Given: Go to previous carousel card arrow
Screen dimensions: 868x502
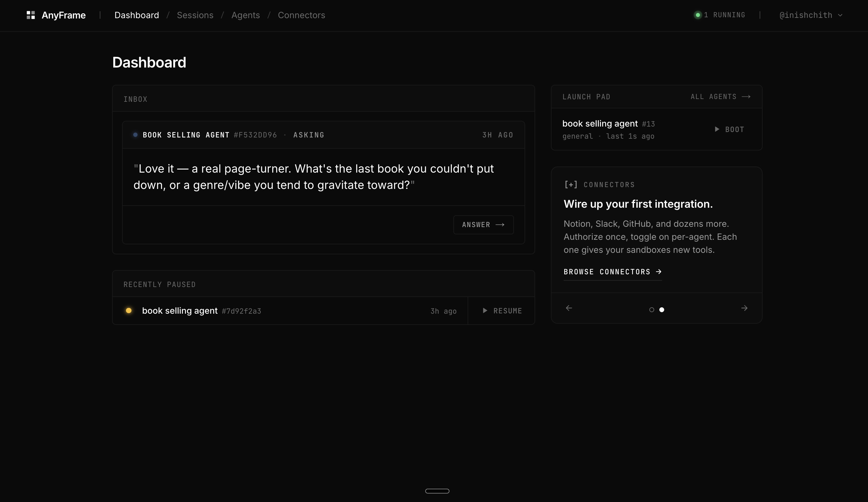Looking at the screenshot, I should point(569,308).
